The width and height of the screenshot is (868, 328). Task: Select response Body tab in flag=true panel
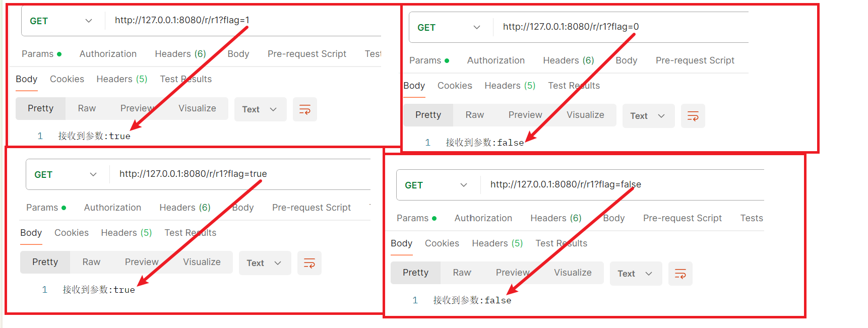click(x=31, y=233)
